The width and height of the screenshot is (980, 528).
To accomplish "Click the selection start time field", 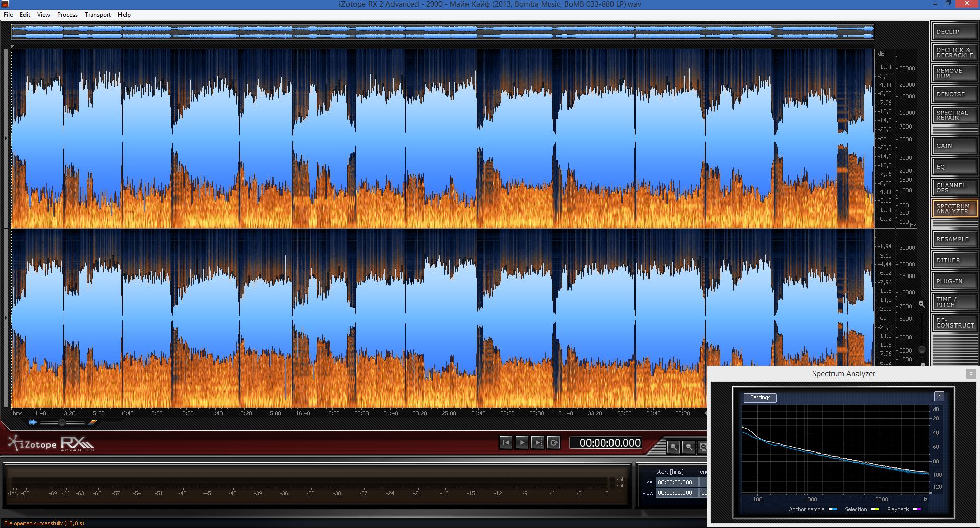I will tap(676, 482).
